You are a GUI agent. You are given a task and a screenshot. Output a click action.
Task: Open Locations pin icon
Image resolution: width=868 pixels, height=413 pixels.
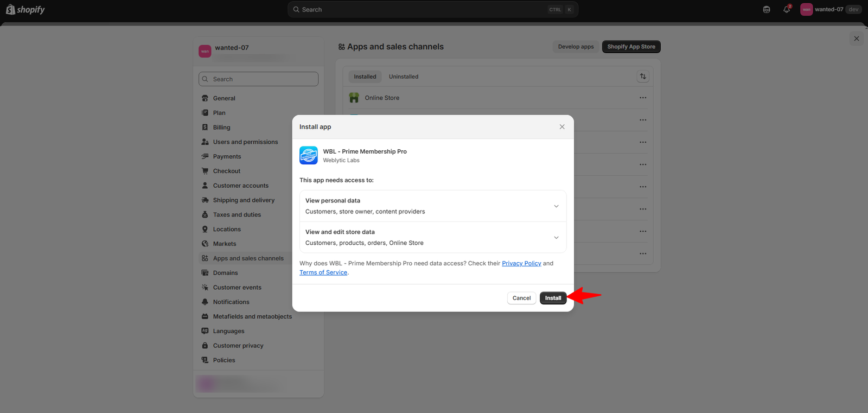(205, 229)
